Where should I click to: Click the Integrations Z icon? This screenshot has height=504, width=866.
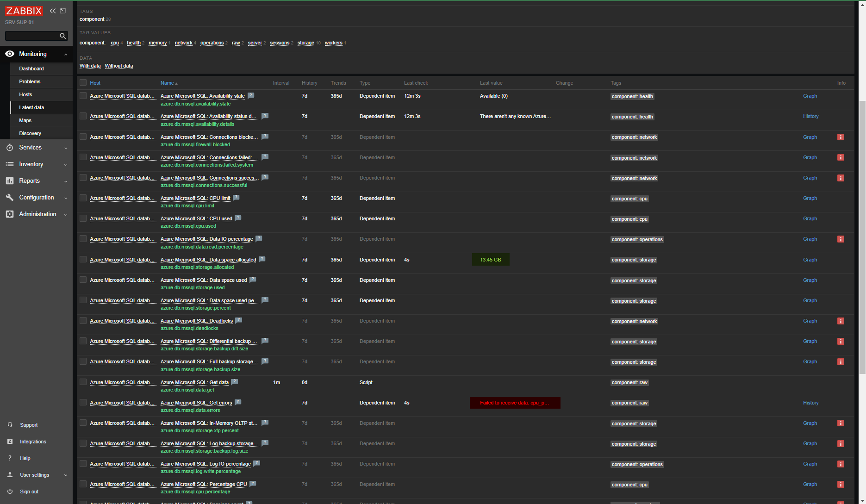tap(10, 442)
